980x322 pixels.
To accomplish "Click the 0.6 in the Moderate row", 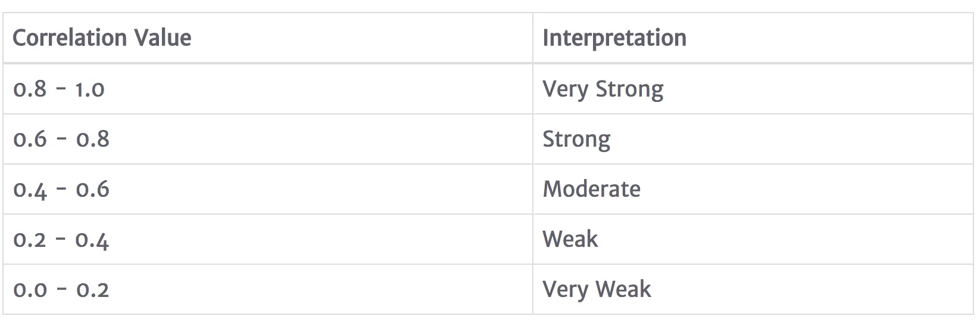I will 92,190.
